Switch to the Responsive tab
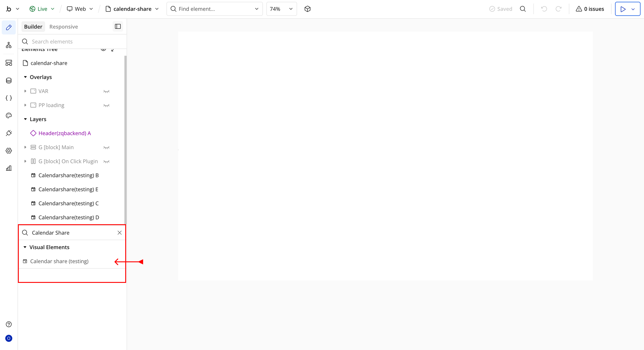This screenshot has width=644, height=350. click(64, 27)
